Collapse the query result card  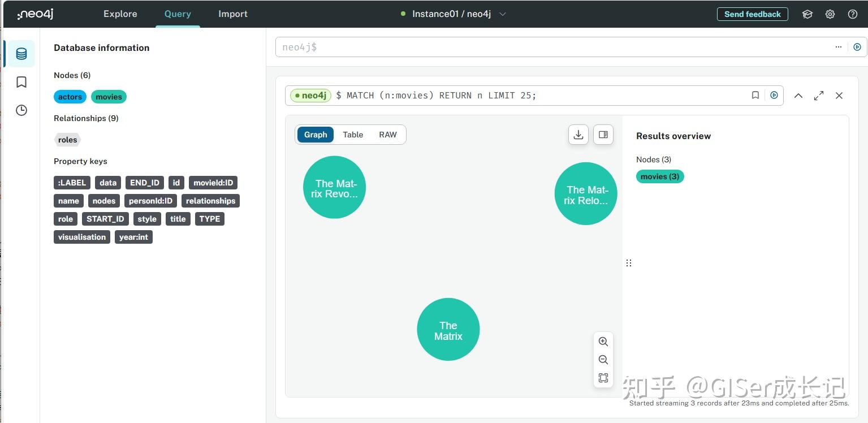point(798,96)
